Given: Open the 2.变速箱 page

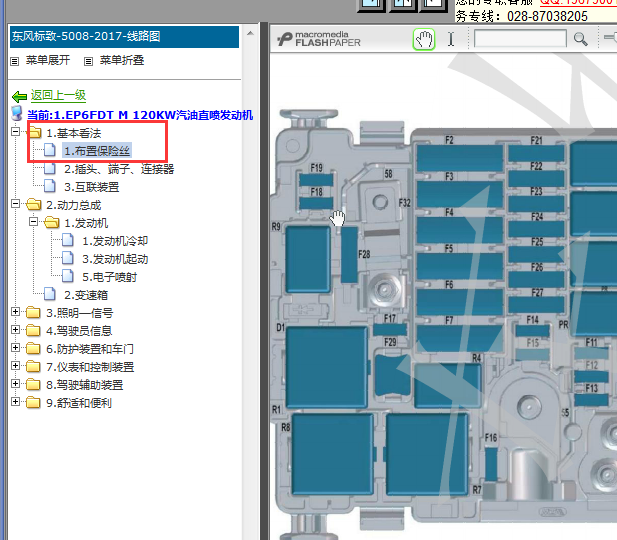Looking at the screenshot, I should pyautogui.click(x=86, y=295).
